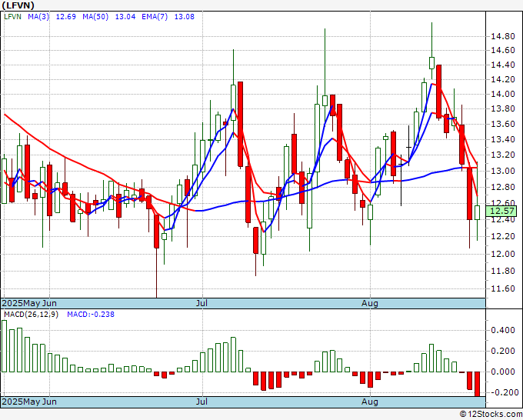Click the 13.60 price axis label
Viewport: 523px width, 420px height.
coord(503,124)
